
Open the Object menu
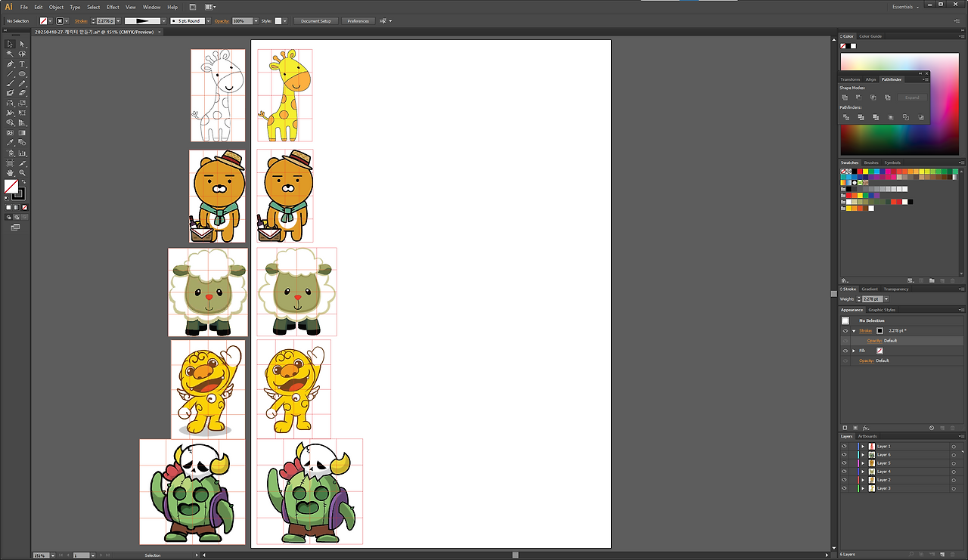(56, 7)
